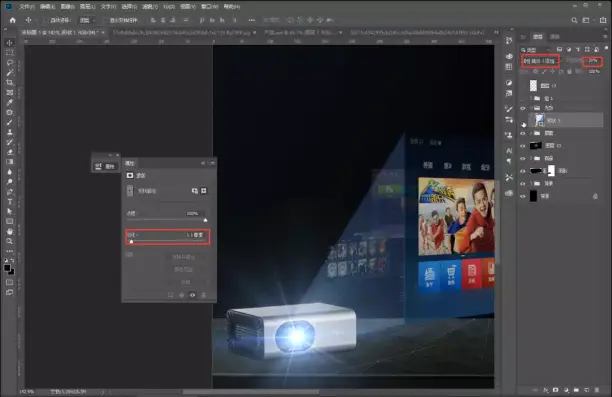
Task: Select the Gradient tool
Action: (x=10, y=162)
